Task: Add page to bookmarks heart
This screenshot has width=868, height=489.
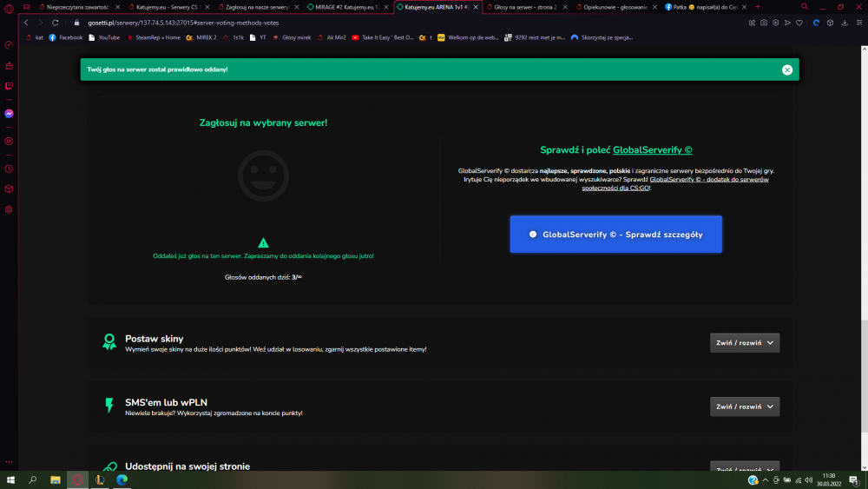Action: coord(799,23)
